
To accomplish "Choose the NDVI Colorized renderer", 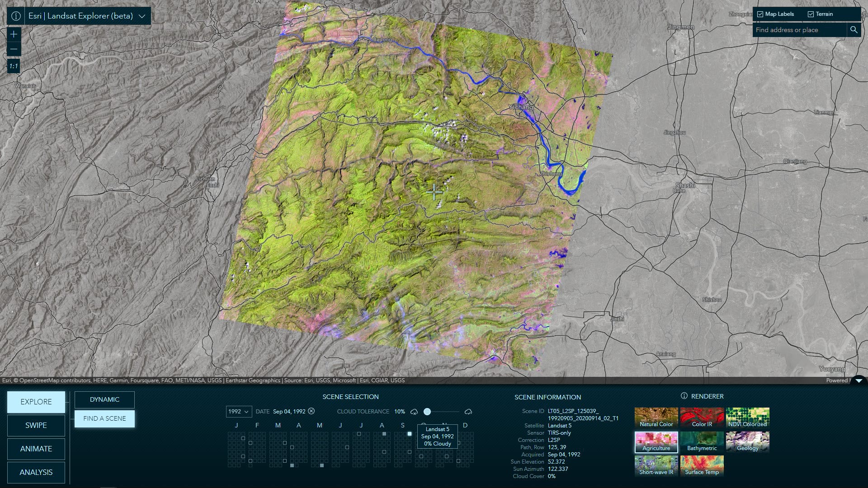I will pyautogui.click(x=747, y=418).
